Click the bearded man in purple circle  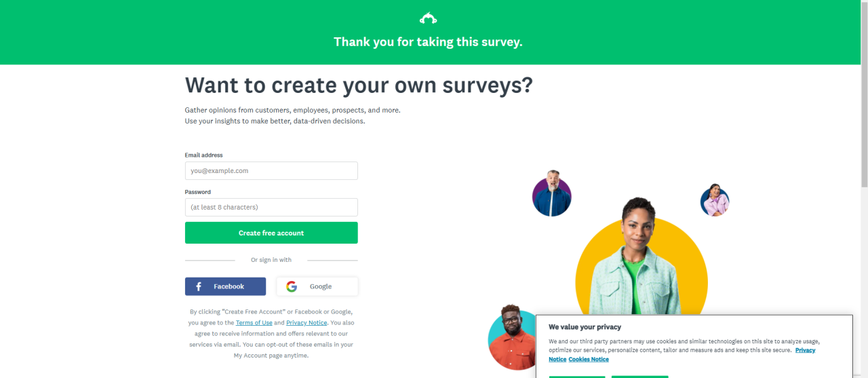coord(552,193)
